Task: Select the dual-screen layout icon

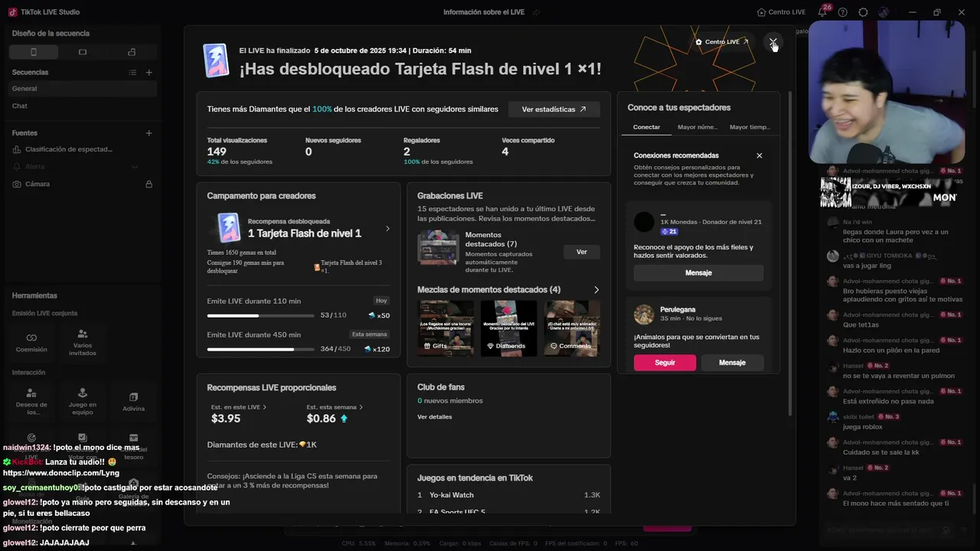Action: coord(132,52)
